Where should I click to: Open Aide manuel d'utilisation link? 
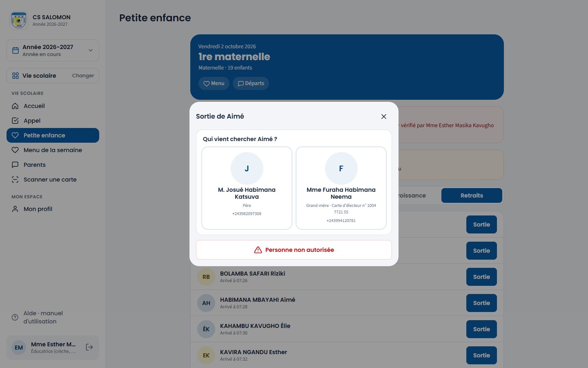click(53, 317)
